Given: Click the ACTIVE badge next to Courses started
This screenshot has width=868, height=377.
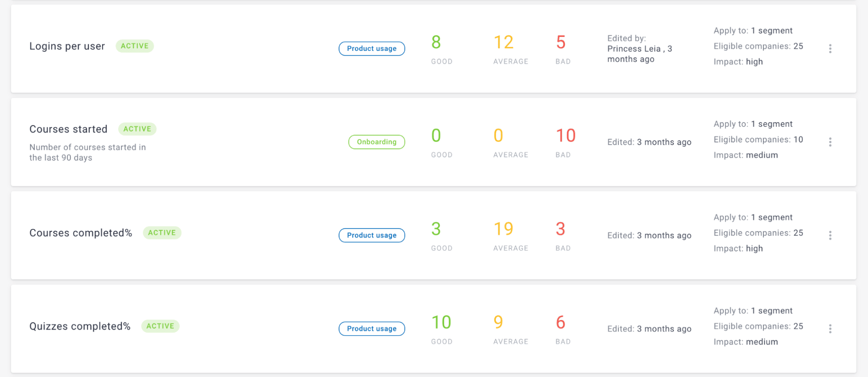Looking at the screenshot, I should 137,129.
